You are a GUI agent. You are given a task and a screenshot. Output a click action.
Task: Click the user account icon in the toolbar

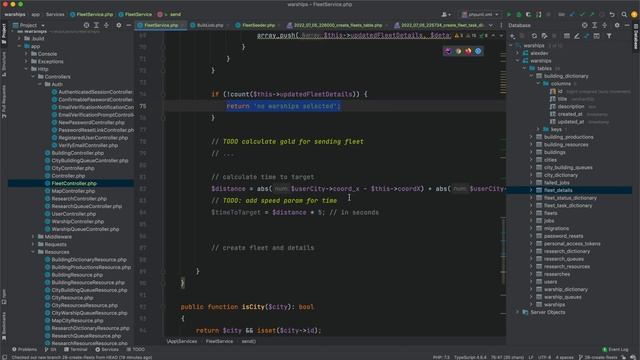pos(445,14)
